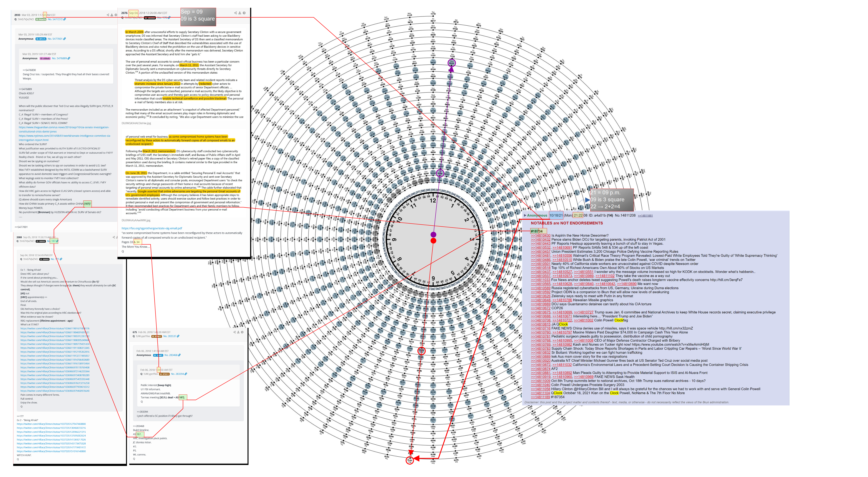
Task: Click share icon on post 2933
Action: (108, 15)
